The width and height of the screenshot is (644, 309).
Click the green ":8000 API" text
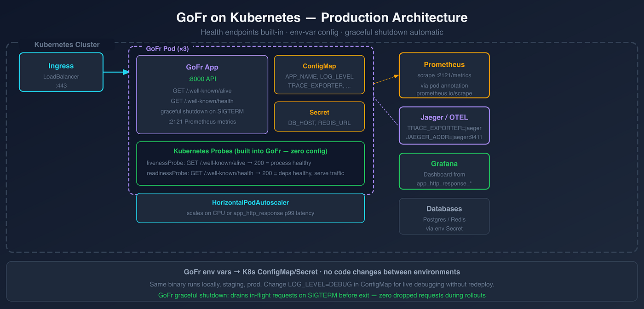tap(202, 79)
